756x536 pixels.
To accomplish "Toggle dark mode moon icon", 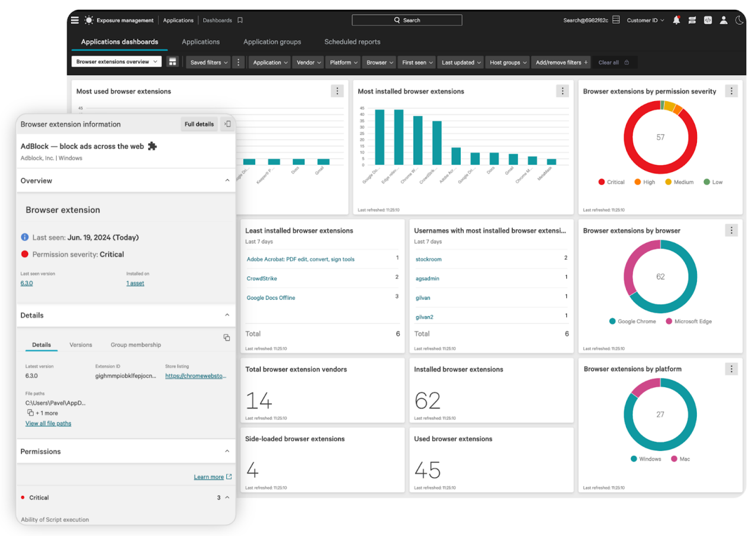I will point(739,20).
